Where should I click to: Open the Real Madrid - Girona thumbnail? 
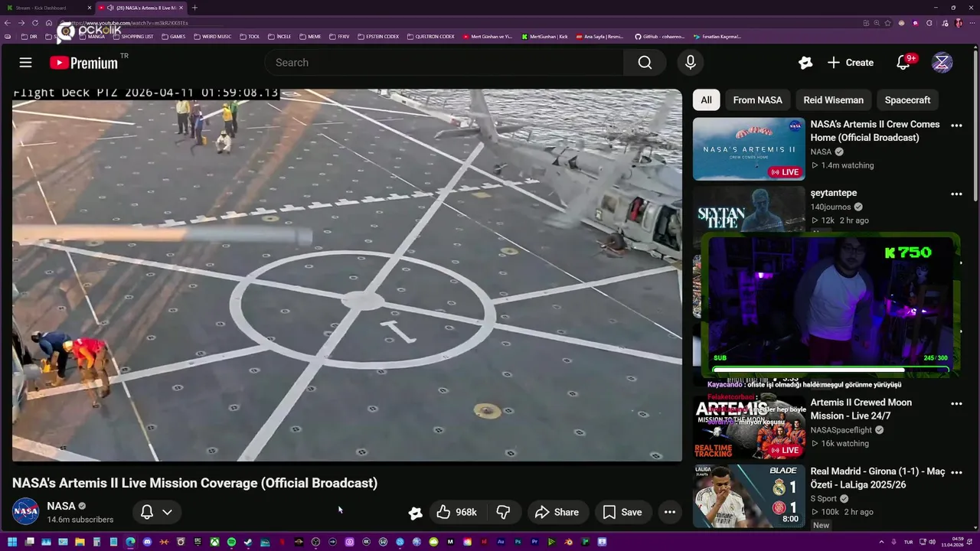tap(749, 496)
